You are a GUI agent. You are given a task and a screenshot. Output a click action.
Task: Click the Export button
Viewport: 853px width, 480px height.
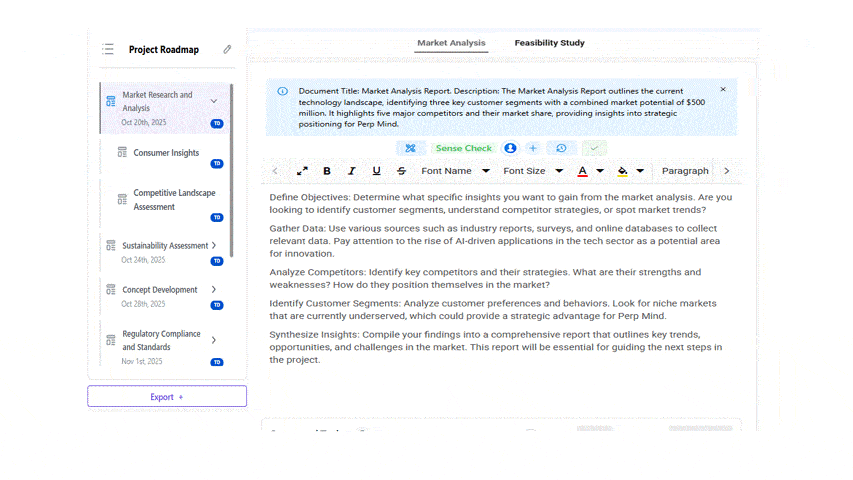point(167,397)
